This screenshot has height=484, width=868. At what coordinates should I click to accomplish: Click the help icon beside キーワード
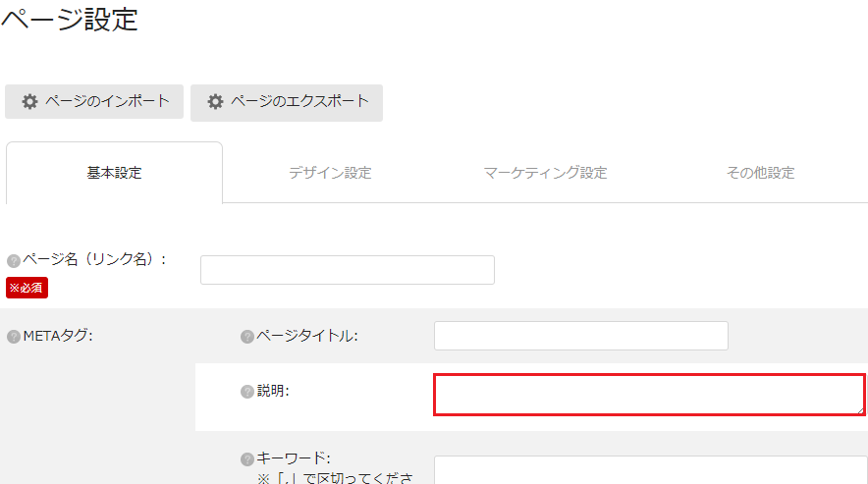(247, 459)
